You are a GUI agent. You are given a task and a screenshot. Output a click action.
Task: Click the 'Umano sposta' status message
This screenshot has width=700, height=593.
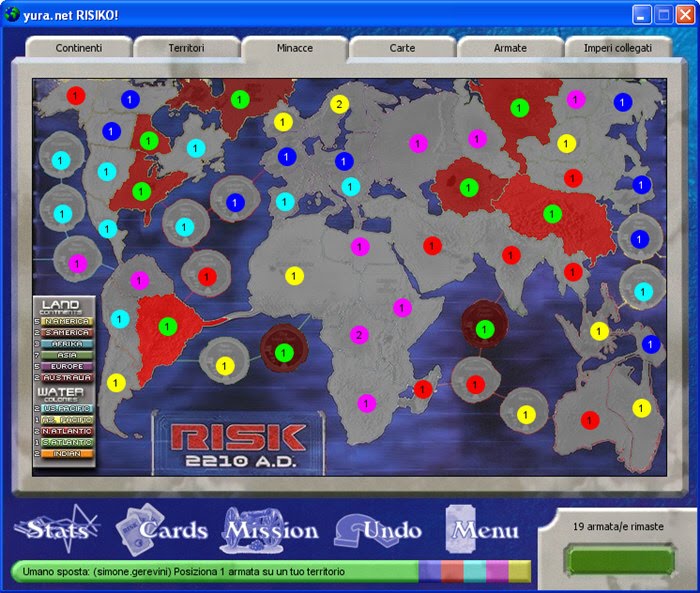(x=183, y=572)
